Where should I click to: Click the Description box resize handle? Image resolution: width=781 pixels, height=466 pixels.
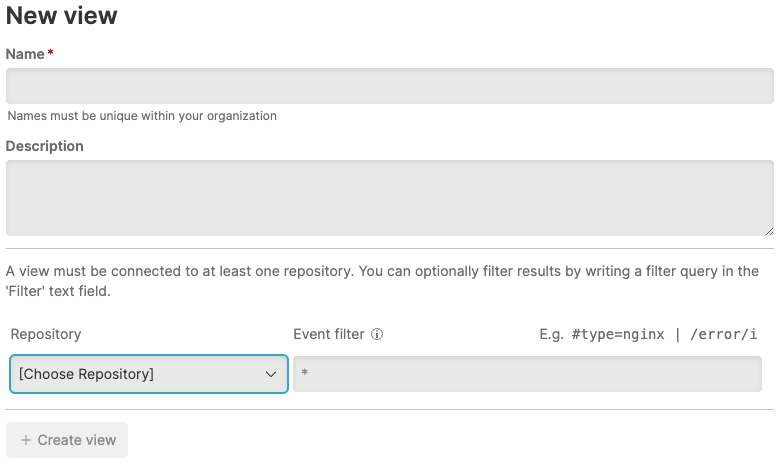tap(768, 230)
